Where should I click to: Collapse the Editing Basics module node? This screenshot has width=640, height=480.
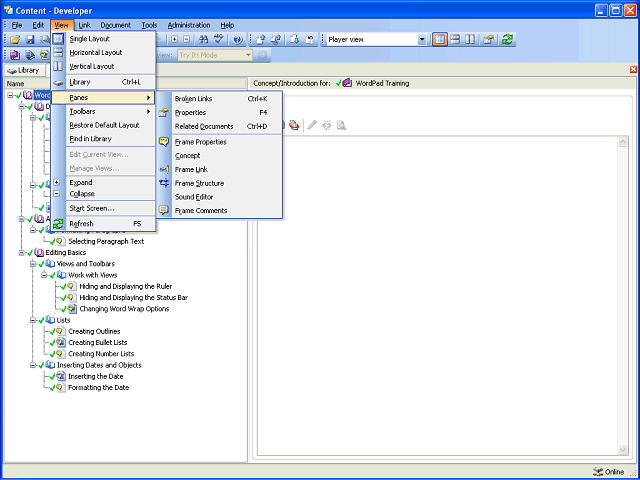(x=21, y=253)
